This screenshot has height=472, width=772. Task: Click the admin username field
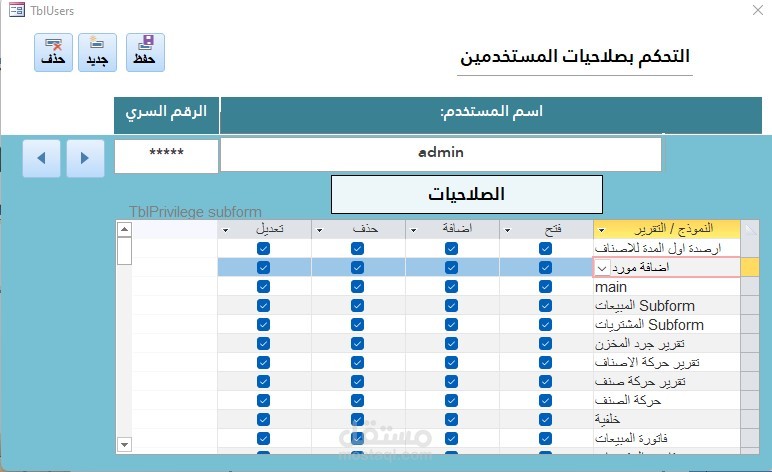click(x=441, y=155)
